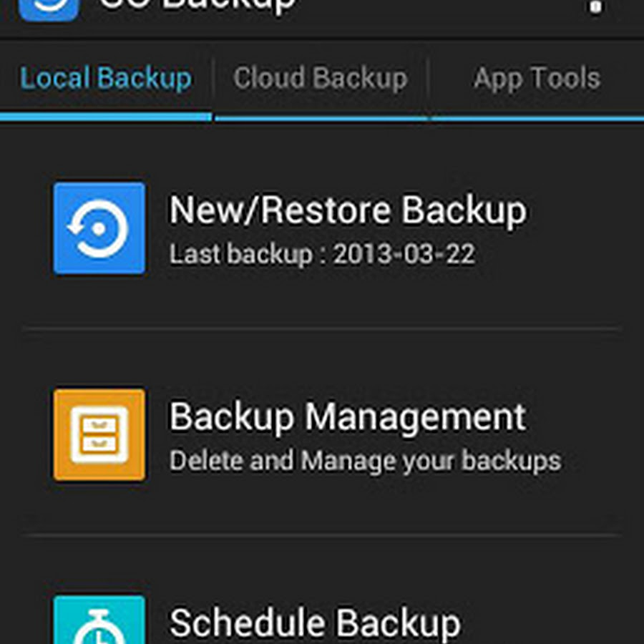644x644 pixels.
Task: Click the Last backup 2013-03-22 date text
Action: pos(322,254)
